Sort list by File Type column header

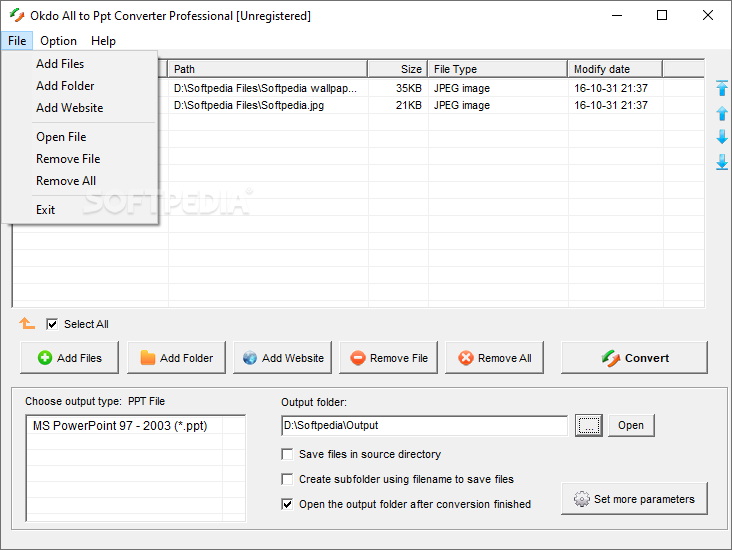[x=498, y=69]
